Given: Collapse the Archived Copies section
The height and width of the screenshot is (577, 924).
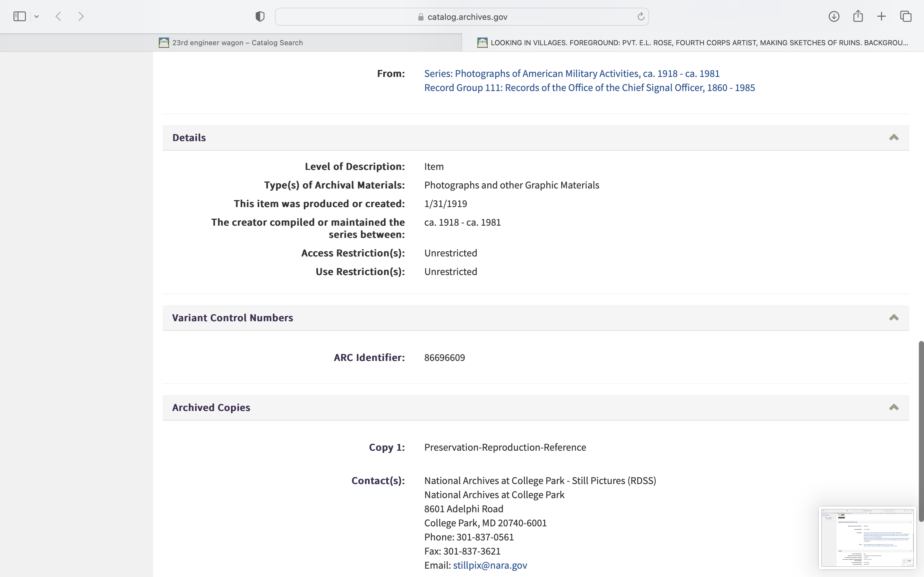Looking at the screenshot, I should point(894,407).
